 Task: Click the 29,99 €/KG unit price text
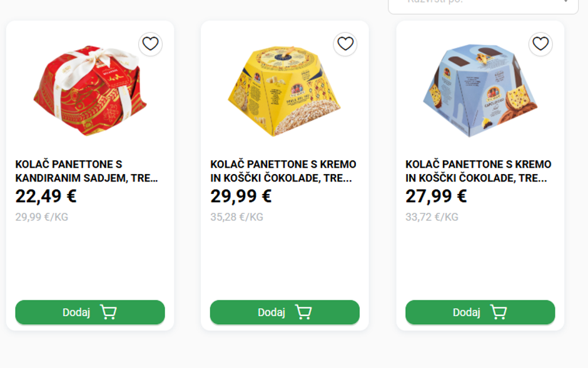(42, 217)
